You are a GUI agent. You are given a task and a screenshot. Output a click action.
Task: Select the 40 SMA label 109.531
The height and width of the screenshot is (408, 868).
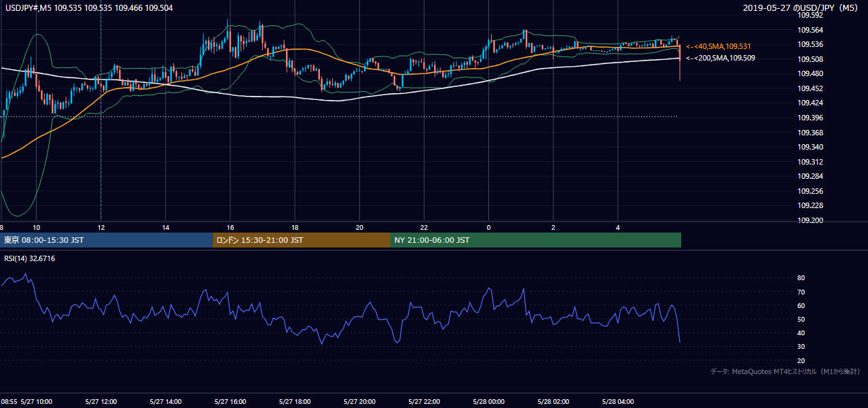(x=719, y=46)
